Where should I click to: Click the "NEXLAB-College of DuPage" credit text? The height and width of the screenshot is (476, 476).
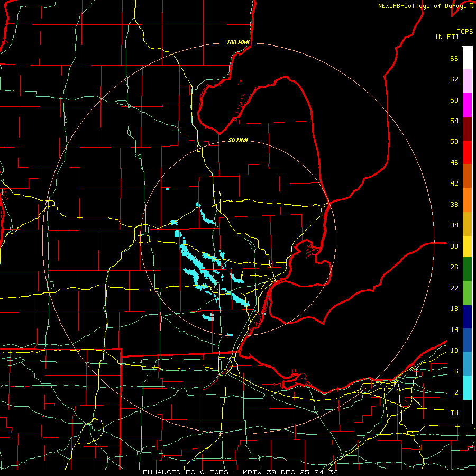coord(423,6)
